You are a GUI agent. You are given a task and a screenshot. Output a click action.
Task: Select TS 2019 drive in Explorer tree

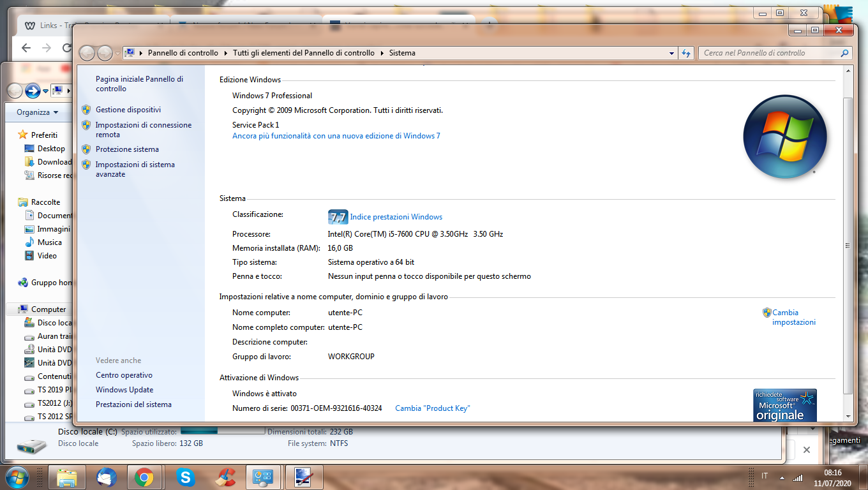pyautogui.click(x=49, y=389)
